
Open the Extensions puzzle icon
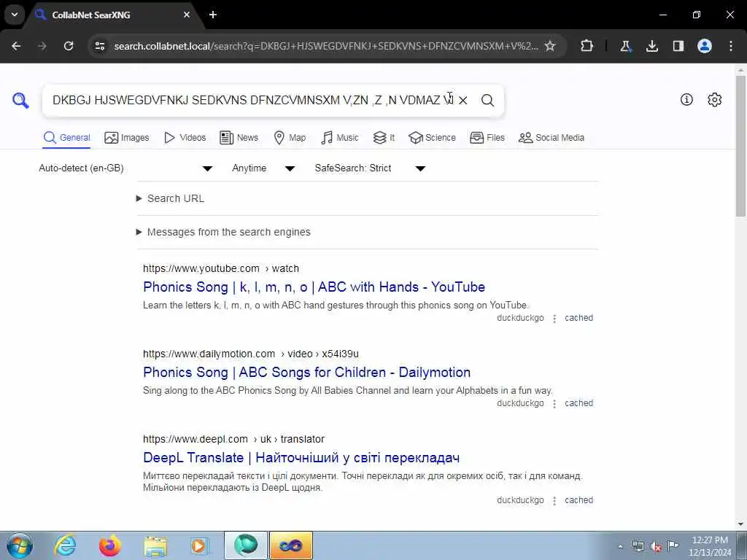(587, 46)
